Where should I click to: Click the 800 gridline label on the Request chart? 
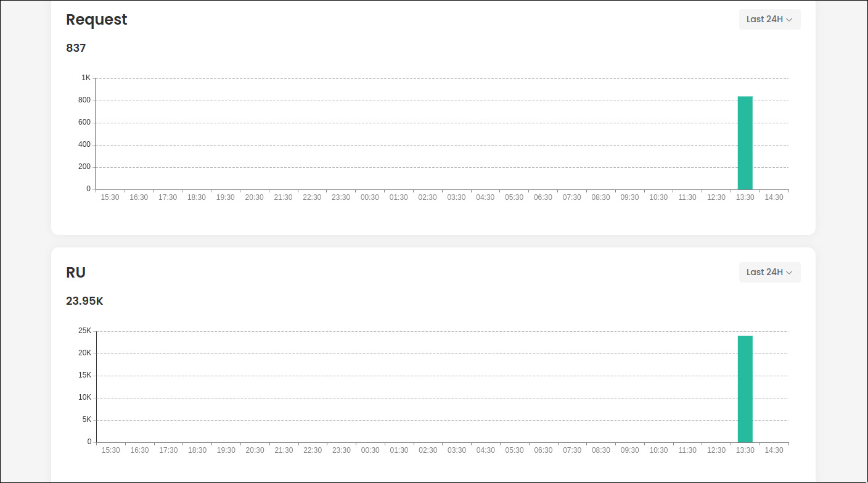click(84, 100)
